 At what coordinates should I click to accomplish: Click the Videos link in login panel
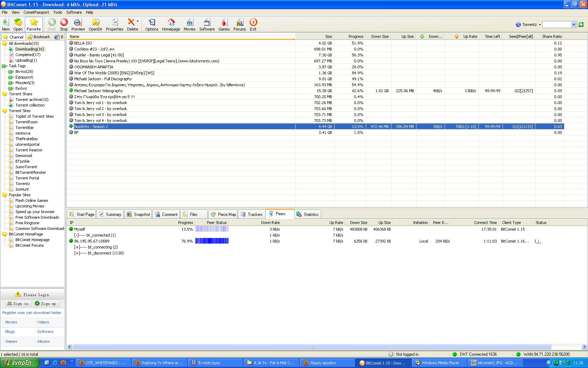click(43, 322)
